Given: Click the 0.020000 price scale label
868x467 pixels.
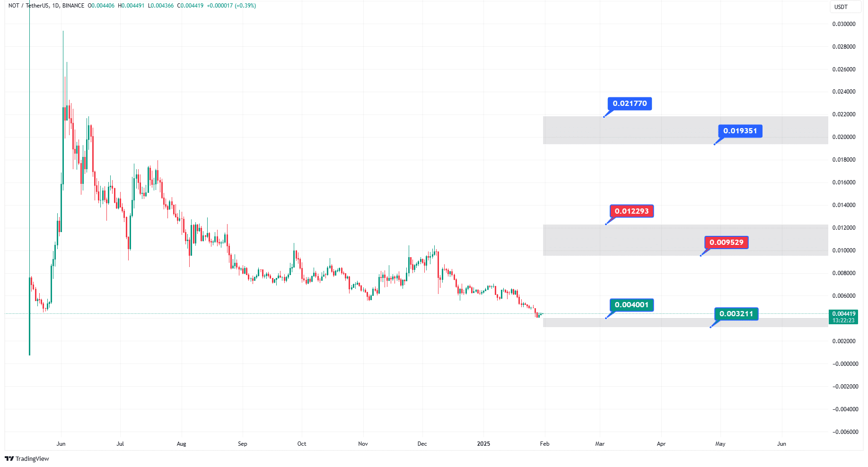Looking at the screenshot, I should [844, 137].
